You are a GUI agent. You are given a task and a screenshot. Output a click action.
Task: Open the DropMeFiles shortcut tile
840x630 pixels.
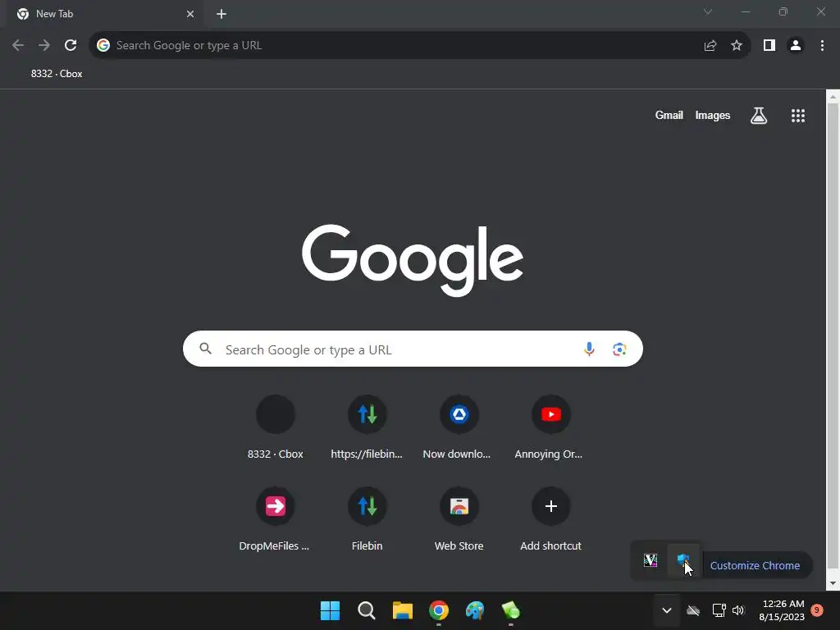click(x=276, y=520)
